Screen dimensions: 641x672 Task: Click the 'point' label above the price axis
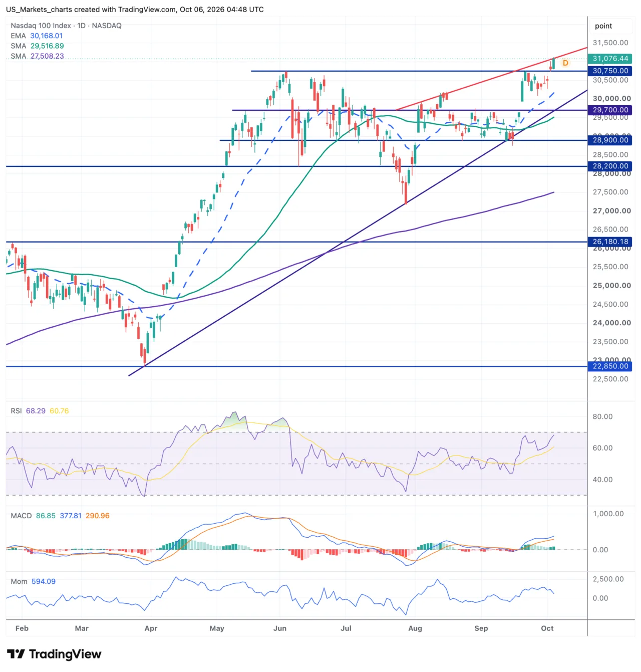coord(603,26)
